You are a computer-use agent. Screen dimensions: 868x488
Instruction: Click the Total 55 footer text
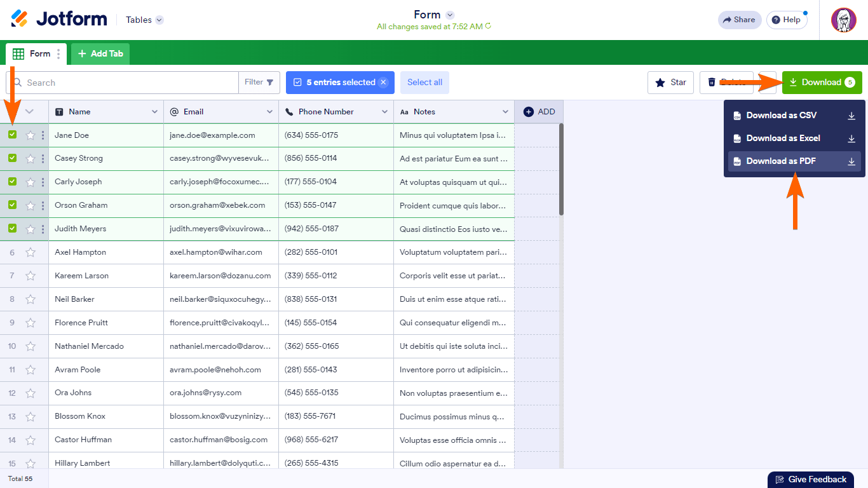pos(20,478)
